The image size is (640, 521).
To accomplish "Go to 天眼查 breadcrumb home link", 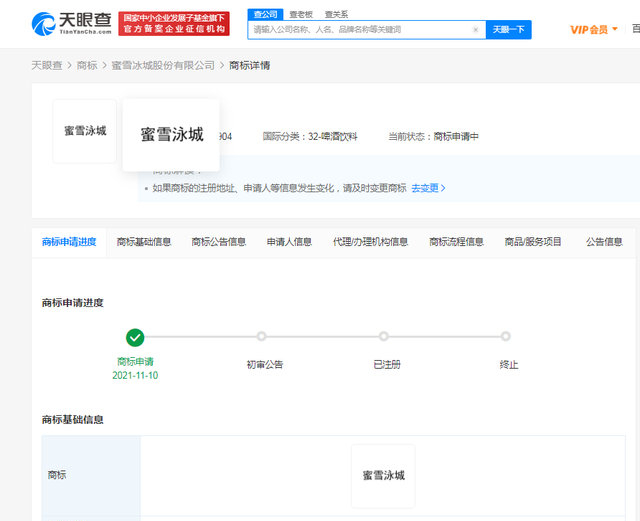I will click(47, 65).
